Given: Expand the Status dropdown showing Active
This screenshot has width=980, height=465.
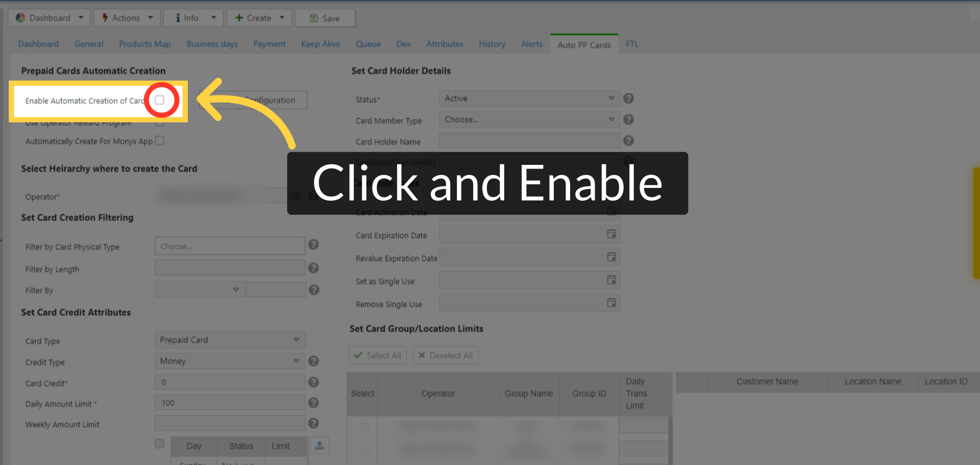Looking at the screenshot, I should tap(529, 99).
